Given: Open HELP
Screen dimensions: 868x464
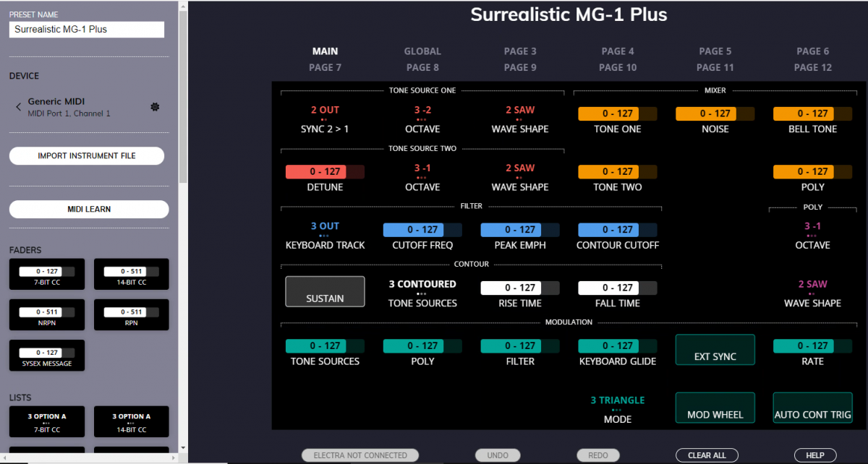Looking at the screenshot, I should point(815,455).
